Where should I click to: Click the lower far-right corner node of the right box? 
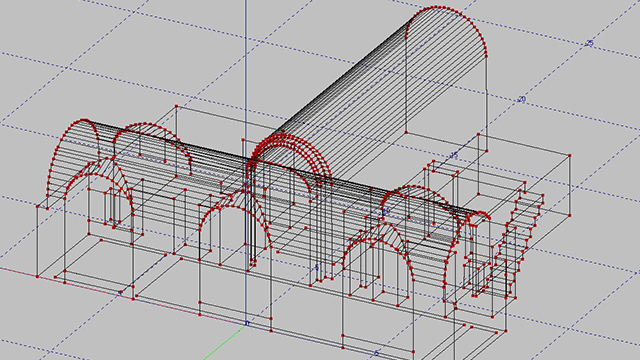pos(570,216)
